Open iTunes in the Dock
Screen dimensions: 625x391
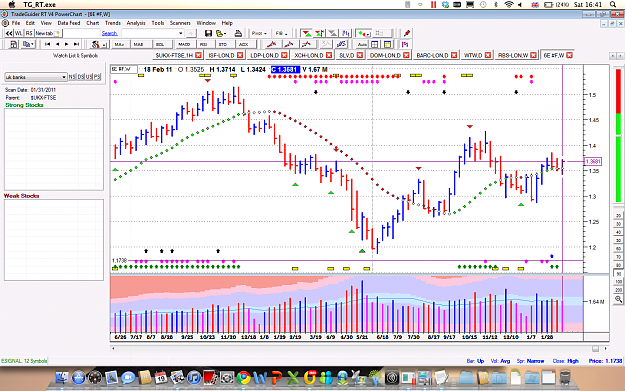tap(194, 377)
